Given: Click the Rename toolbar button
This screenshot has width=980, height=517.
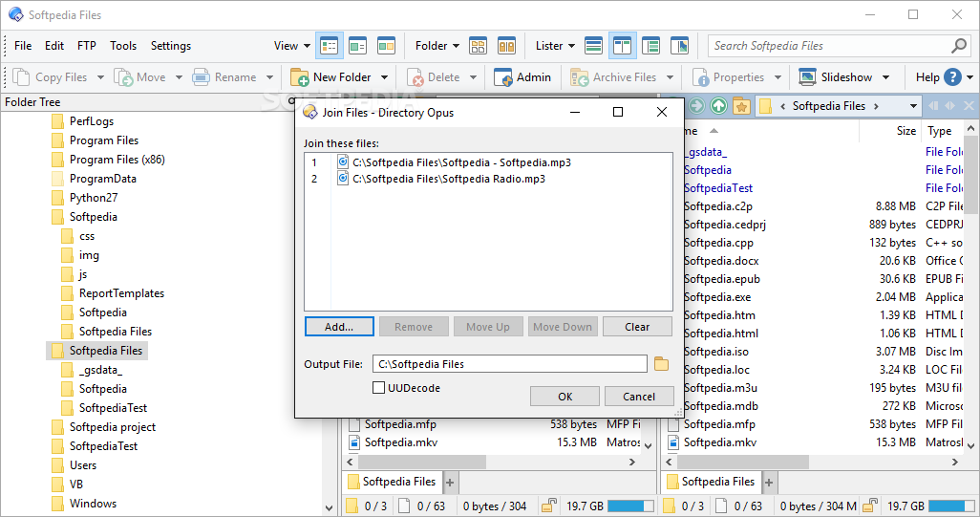Looking at the screenshot, I should pos(224,77).
